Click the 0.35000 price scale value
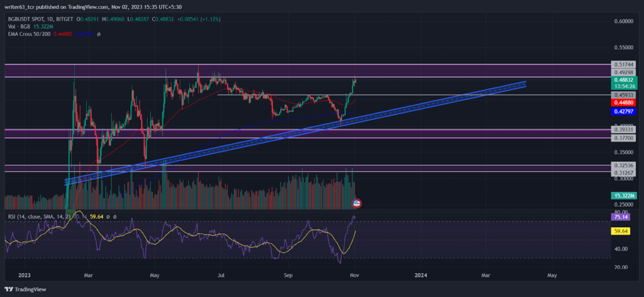The width and height of the screenshot is (644, 297). (x=623, y=152)
